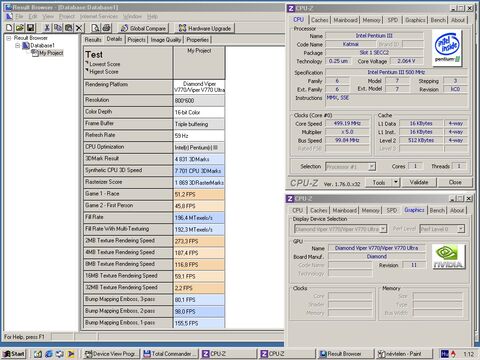Click the Print preview toolbar icon
Screen dimensions: 480x360
[x=96, y=28]
